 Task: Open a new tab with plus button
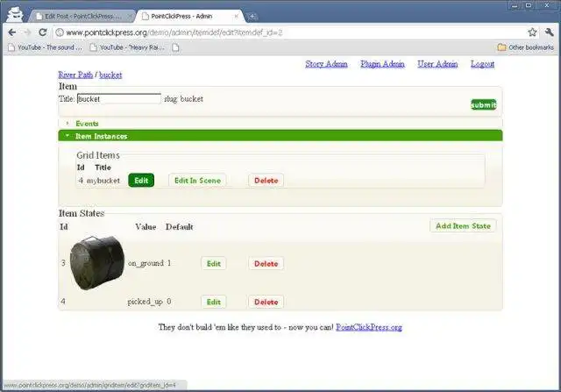[x=252, y=16]
